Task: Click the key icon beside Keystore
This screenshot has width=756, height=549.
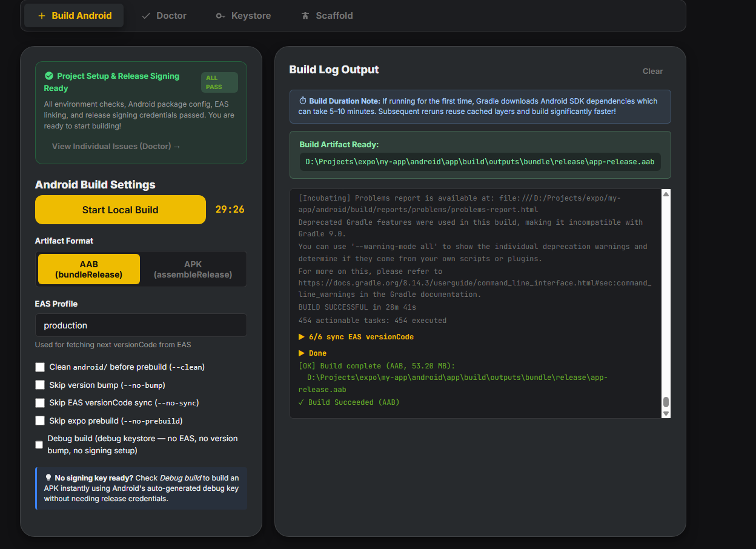Action: click(x=220, y=16)
